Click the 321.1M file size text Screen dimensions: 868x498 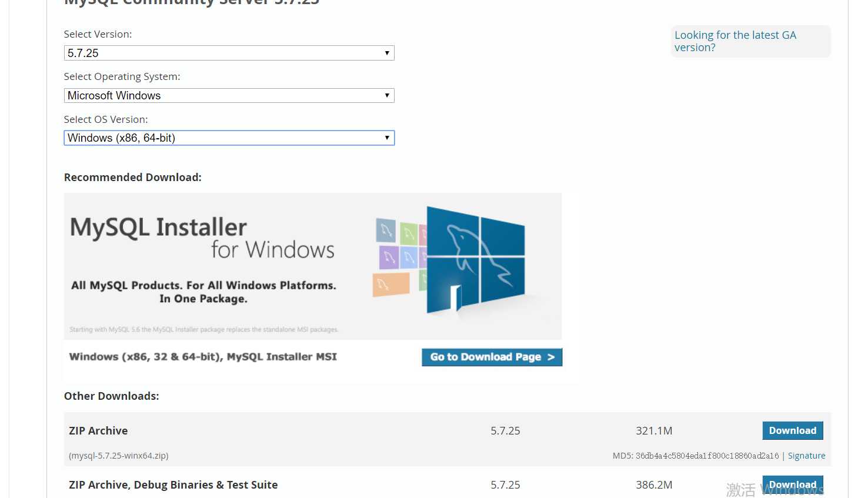click(654, 430)
